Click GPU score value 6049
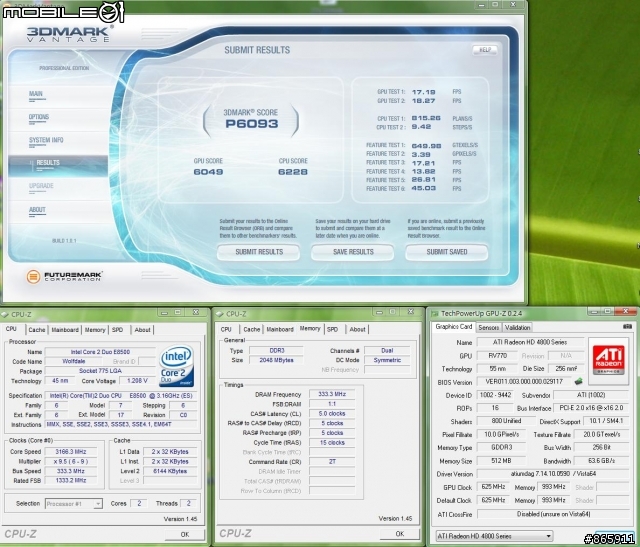This screenshot has width=640, height=547. pos(209,172)
